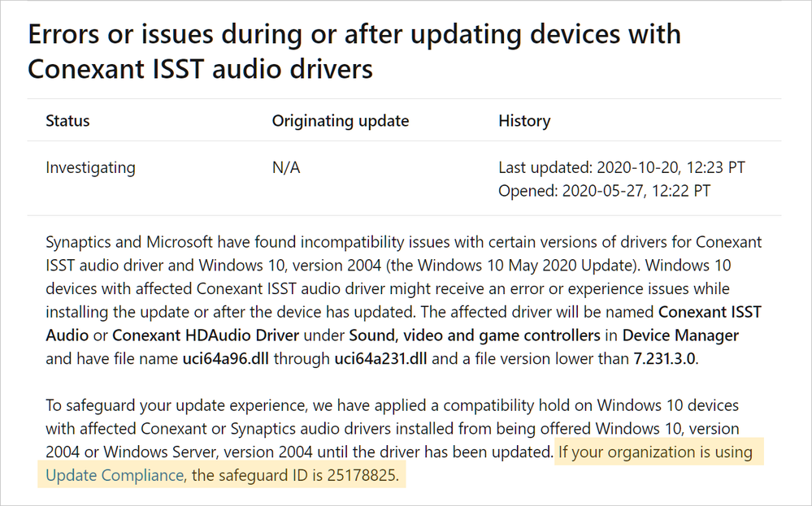Click the N/A originating update cell
The image size is (812, 506).
click(x=286, y=168)
